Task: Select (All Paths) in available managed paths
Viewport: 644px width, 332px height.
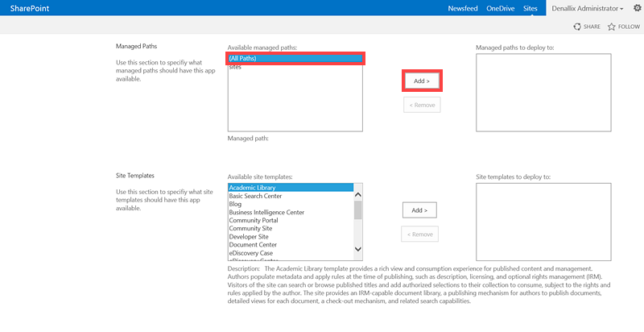Action: [295, 58]
